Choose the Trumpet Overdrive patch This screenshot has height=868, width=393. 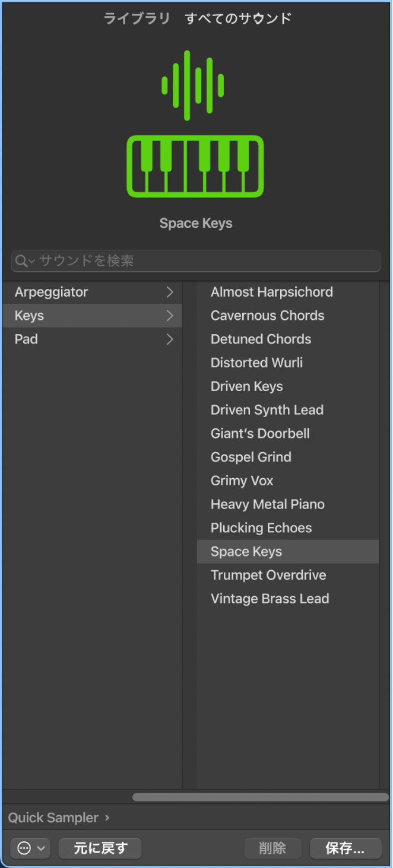268,574
